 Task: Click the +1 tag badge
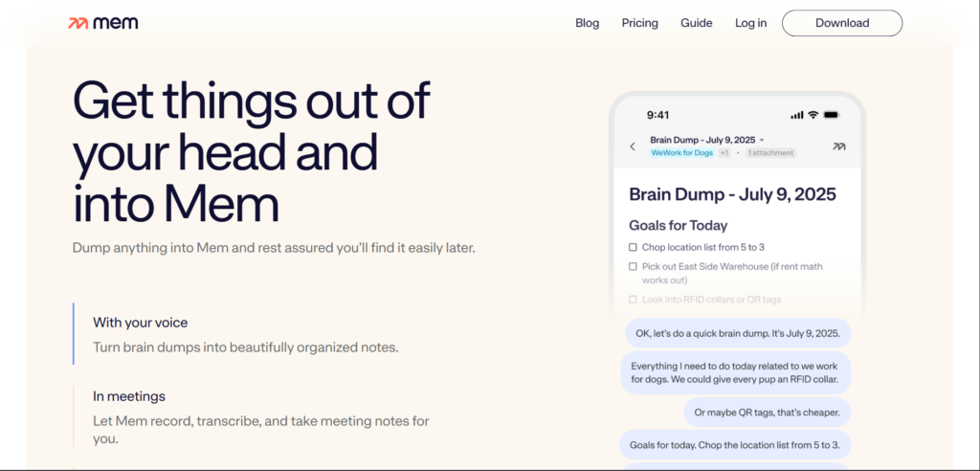pyautogui.click(x=724, y=153)
